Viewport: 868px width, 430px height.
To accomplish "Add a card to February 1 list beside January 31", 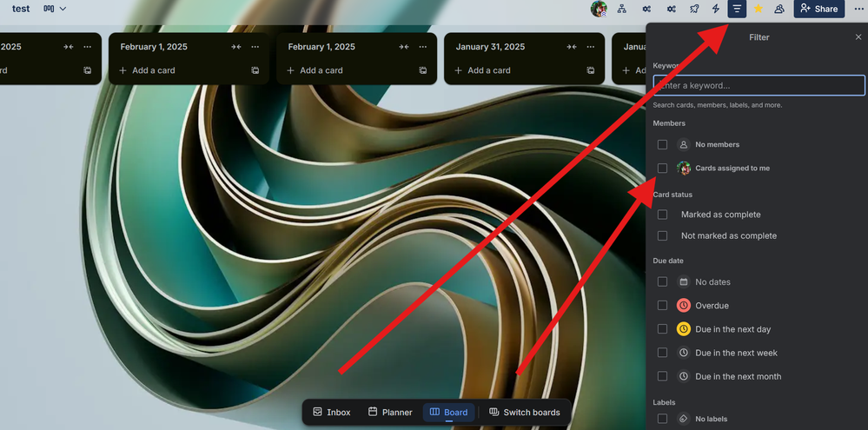I will tap(315, 70).
